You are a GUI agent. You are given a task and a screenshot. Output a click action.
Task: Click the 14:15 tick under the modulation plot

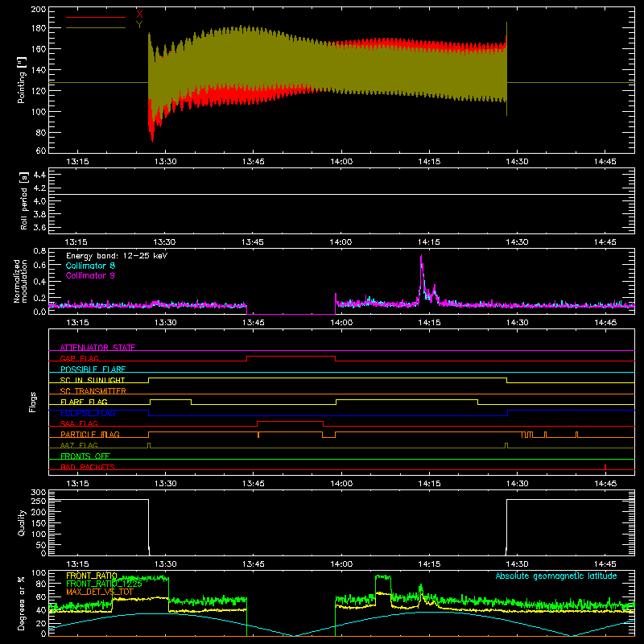point(429,323)
